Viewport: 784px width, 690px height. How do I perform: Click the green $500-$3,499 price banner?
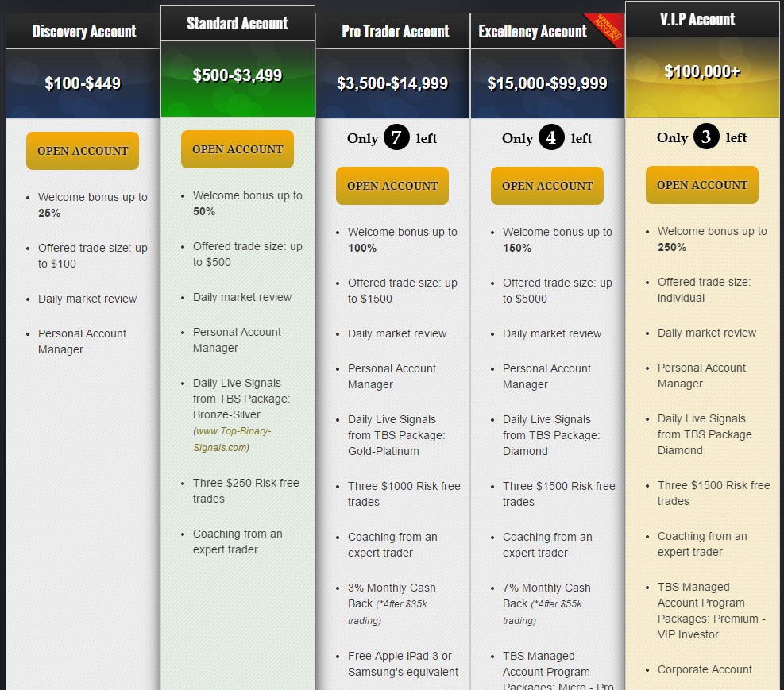(238, 79)
